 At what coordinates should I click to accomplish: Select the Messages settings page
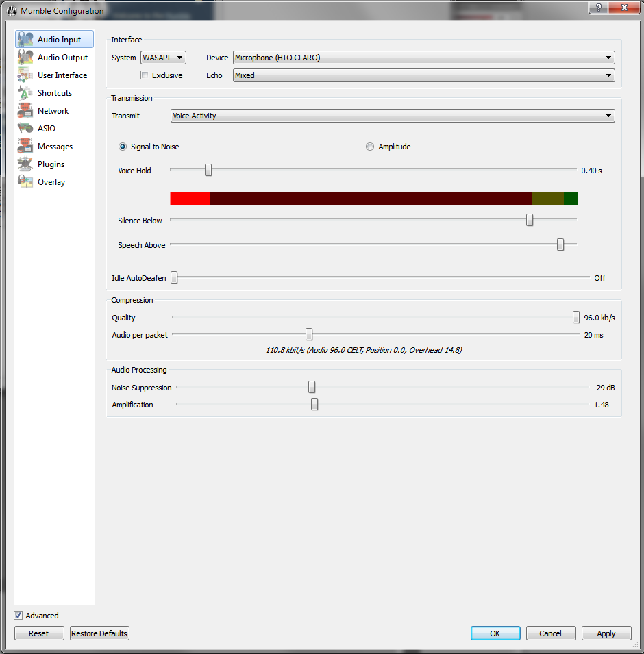pos(55,147)
